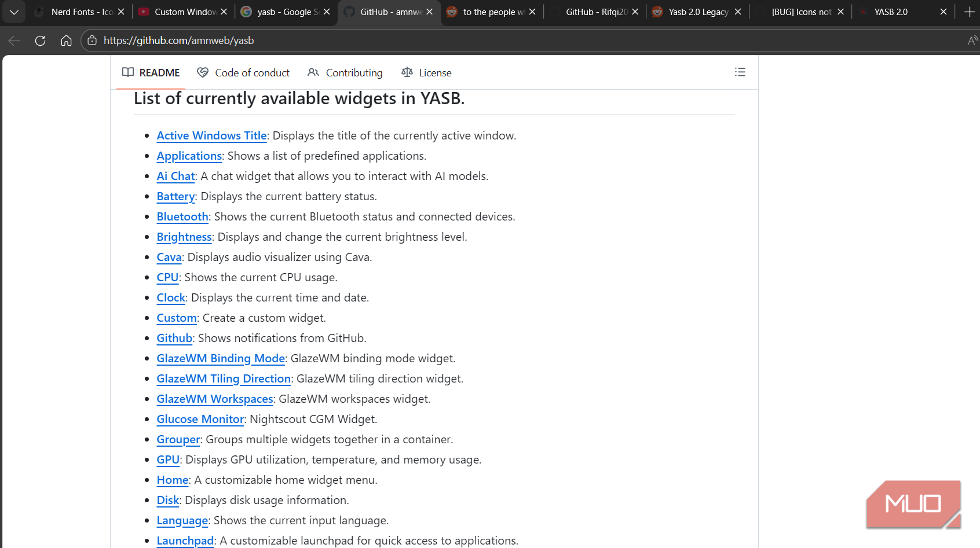Viewport: 980px width, 548px height.
Task: Open the Glucose Monitor link
Action: [200, 419]
